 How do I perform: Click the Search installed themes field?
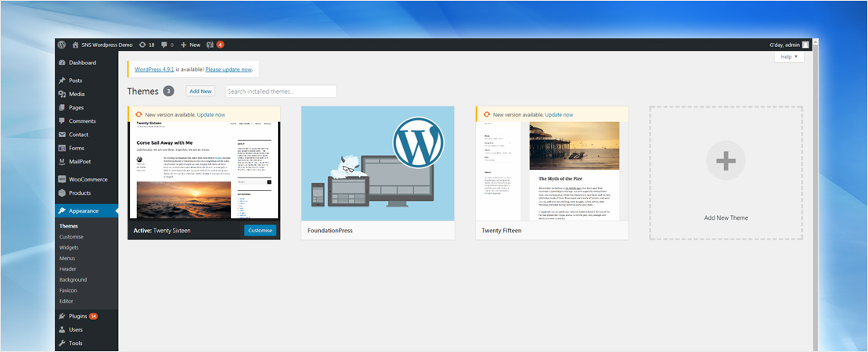coord(281,92)
